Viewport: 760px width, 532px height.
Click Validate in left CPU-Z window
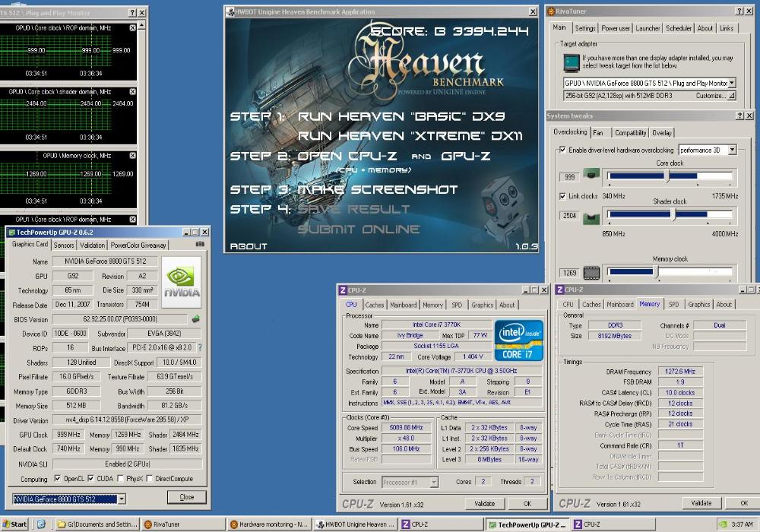coord(484,503)
